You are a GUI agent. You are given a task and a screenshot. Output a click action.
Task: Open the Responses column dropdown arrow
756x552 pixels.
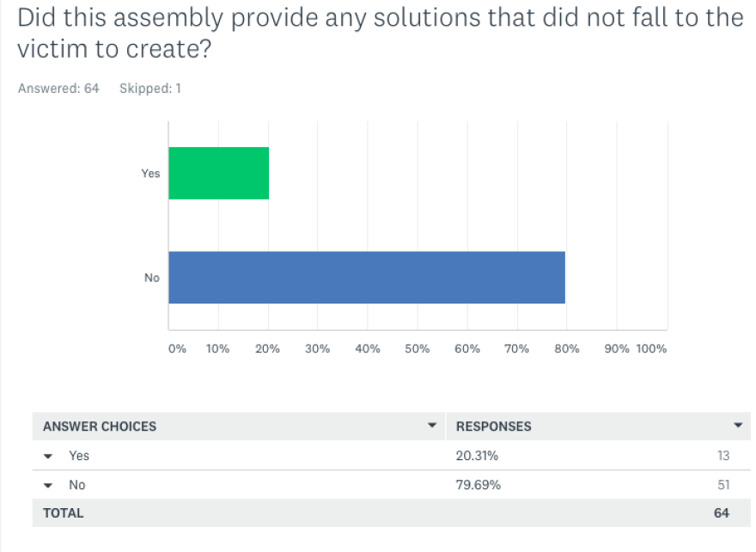(738, 426)
